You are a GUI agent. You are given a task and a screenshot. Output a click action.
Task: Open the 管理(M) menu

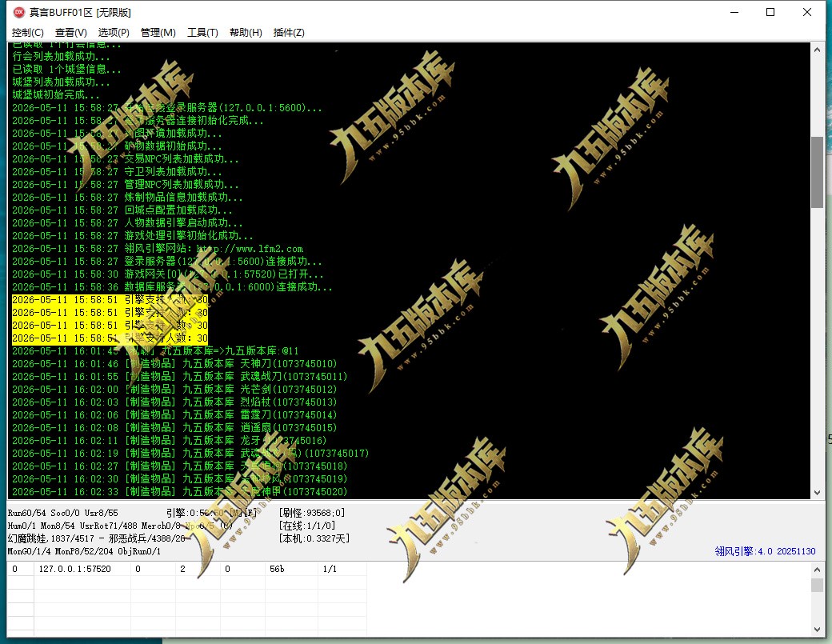[158, 32]
